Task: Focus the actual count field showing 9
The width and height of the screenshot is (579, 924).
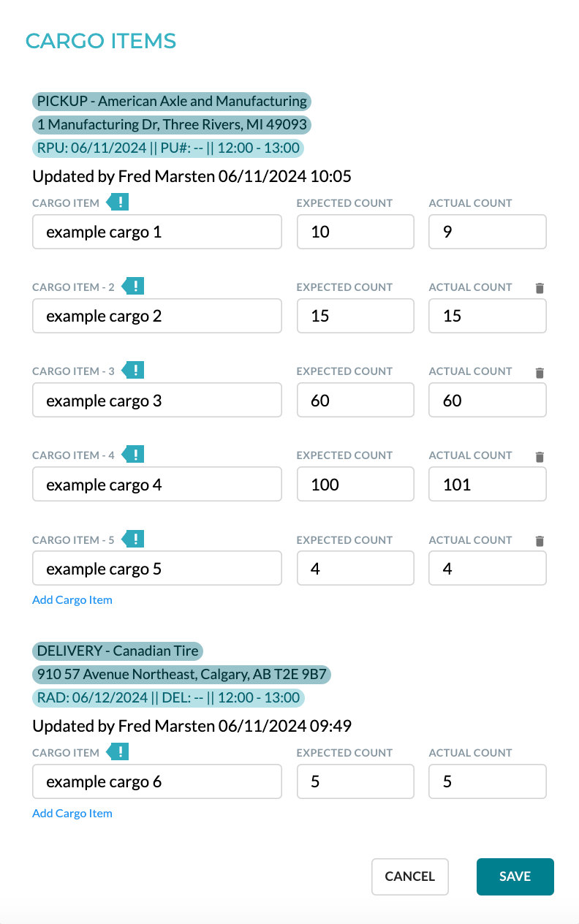Action: click(x=488, y=232)
